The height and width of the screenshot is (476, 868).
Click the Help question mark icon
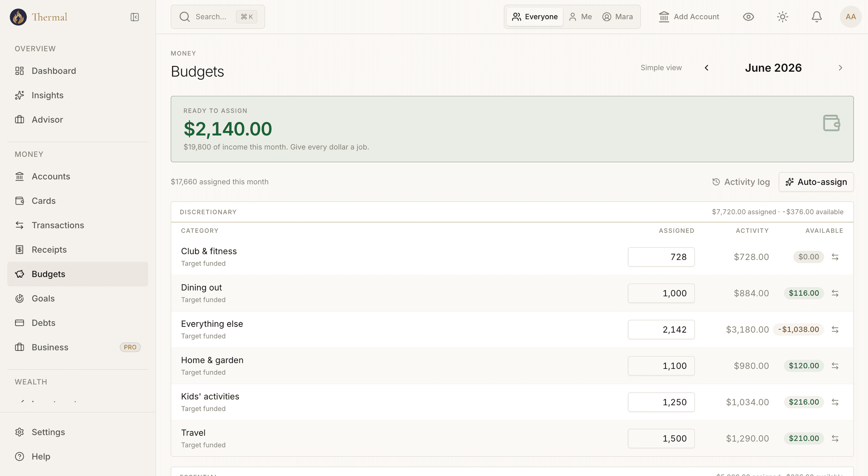point(20,456)
